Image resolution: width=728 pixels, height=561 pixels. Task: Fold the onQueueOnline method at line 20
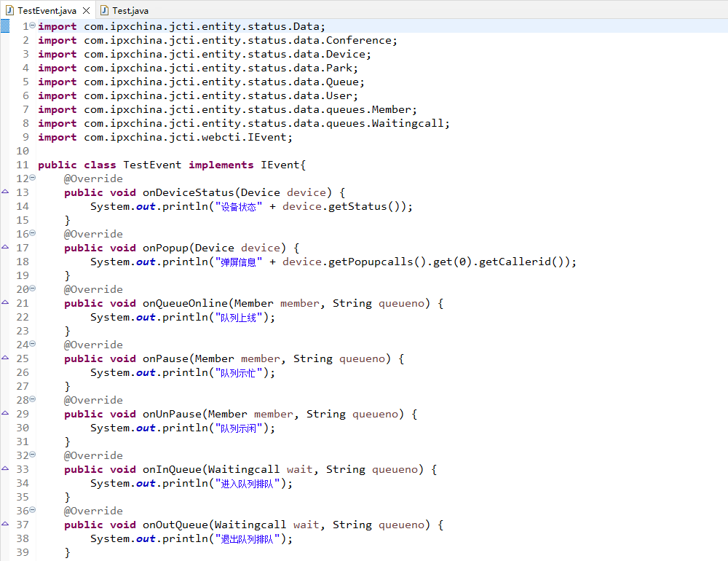pos(32,289)
